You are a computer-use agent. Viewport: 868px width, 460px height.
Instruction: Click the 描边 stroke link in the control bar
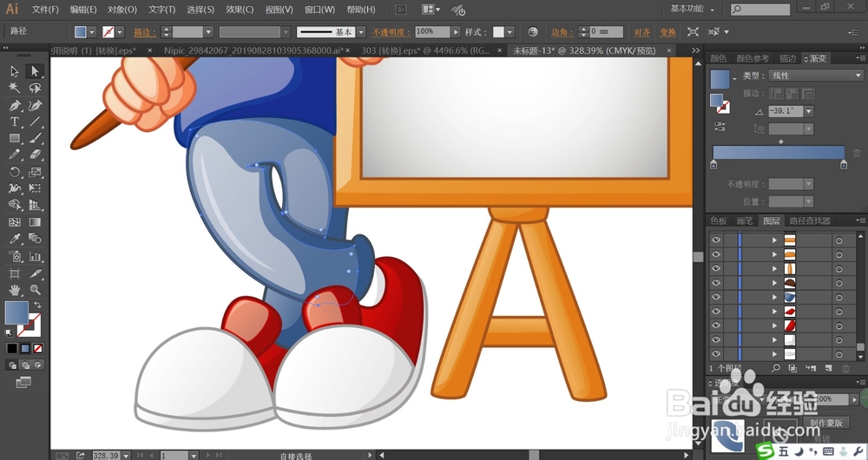click(x=144, y=32)
